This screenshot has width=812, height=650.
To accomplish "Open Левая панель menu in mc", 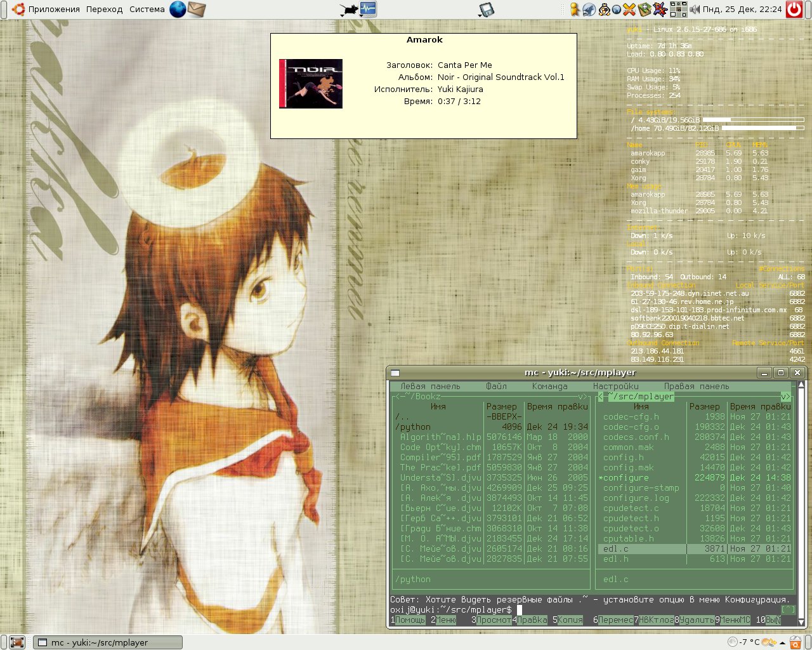I will (430, 386).
